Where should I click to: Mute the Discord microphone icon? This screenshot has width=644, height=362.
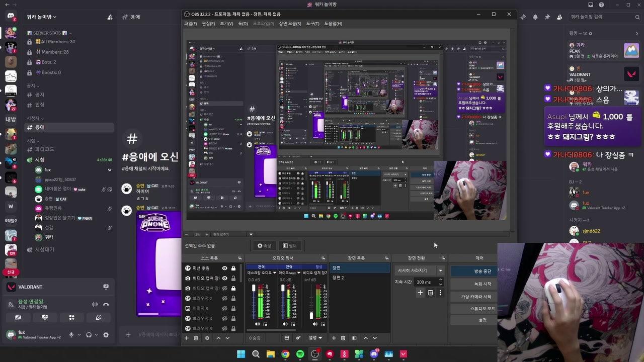click(x=71, y=335)
